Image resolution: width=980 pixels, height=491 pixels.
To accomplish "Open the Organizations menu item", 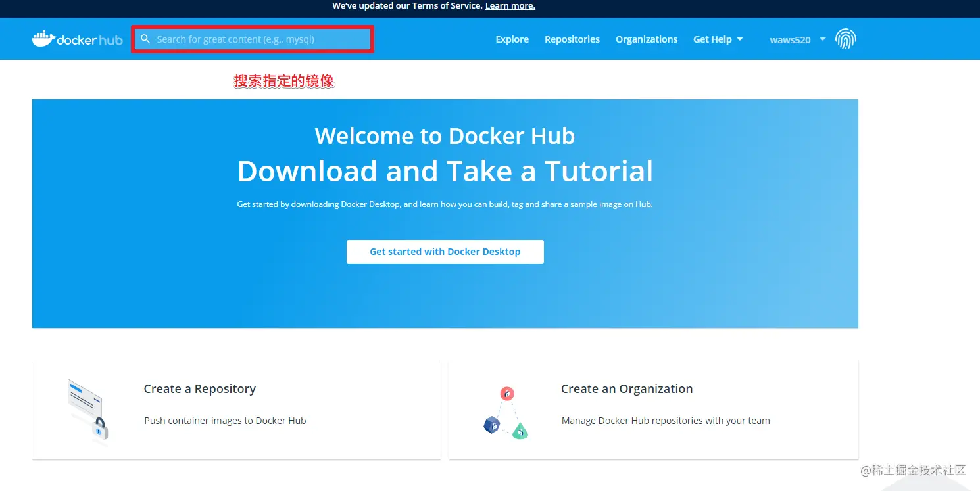I will coord(647,39).
